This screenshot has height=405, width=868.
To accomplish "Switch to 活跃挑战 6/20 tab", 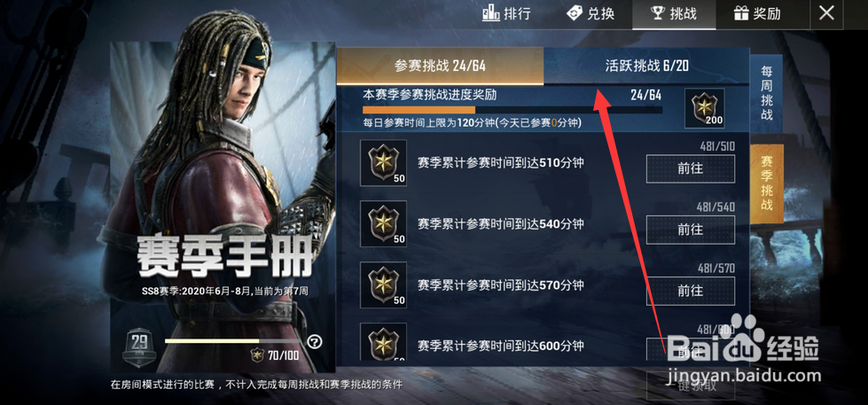I will (646, 66).
